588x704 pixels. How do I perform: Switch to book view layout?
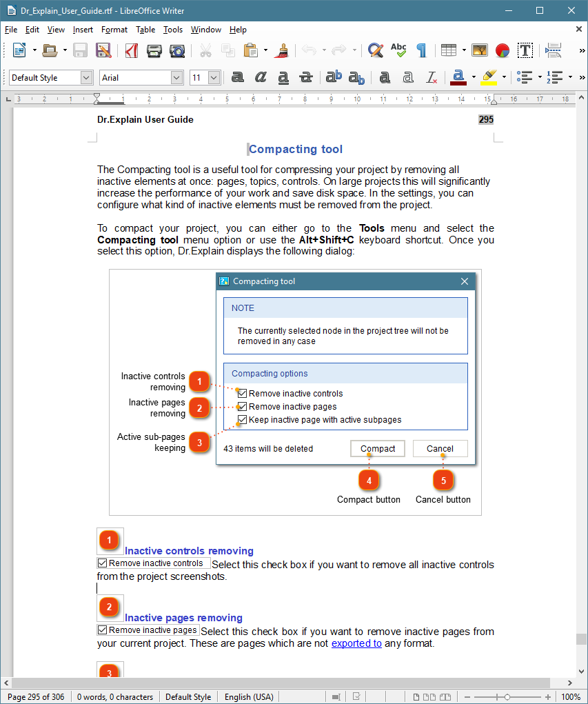pyautogui.click(x=445, y=697)
